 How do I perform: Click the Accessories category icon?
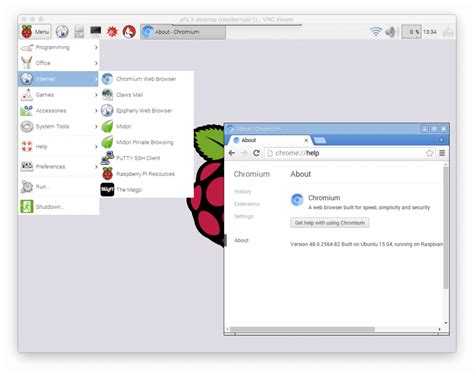pyautogui.click(x=27, y=111)
